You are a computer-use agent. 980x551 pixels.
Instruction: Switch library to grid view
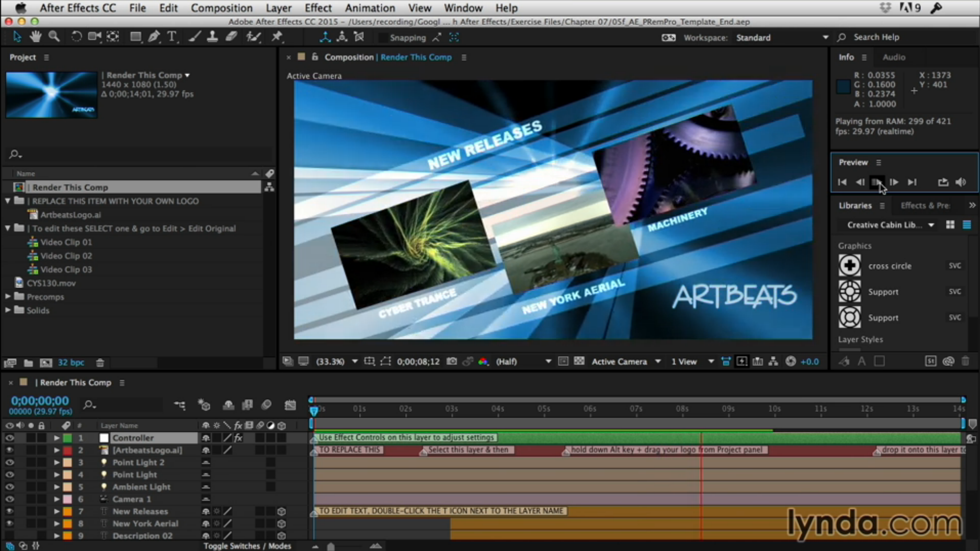click(x=950, y=225)
